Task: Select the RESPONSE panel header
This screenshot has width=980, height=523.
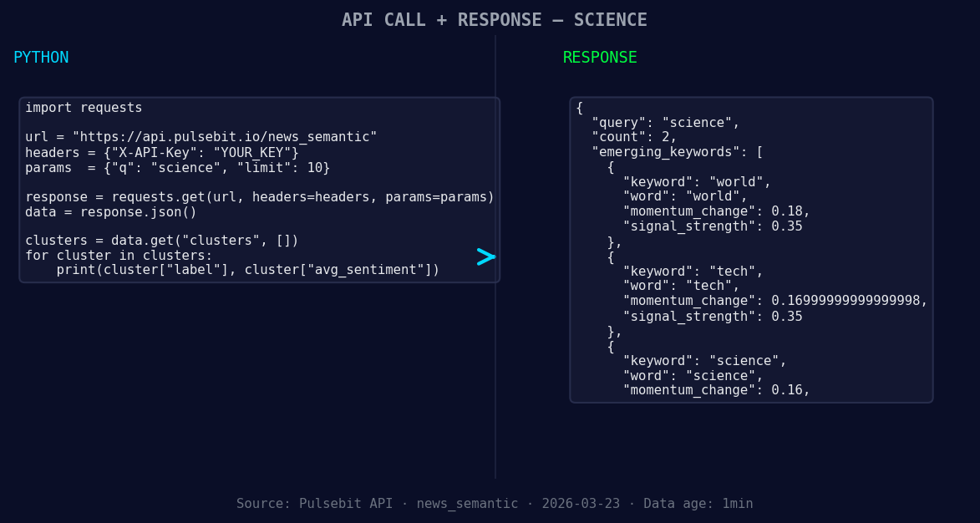Action: pos(599,58)
